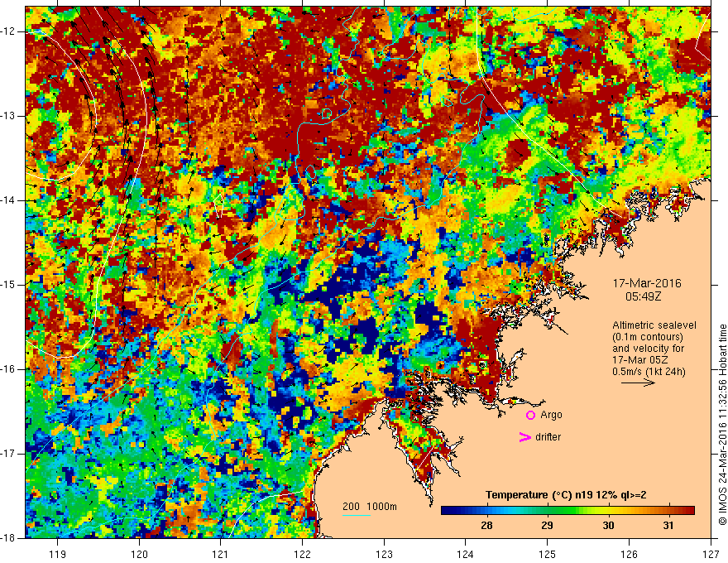Select the time text 05:49Z
The height and width of the screenshot is (563, 728).
(x=643, y=296)
